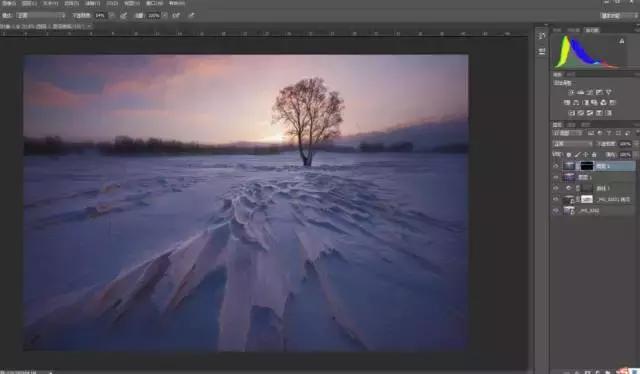Add a Photo Filter adjustment layer
The height and width of the screenshot is (374, 640).
(594, 103)
